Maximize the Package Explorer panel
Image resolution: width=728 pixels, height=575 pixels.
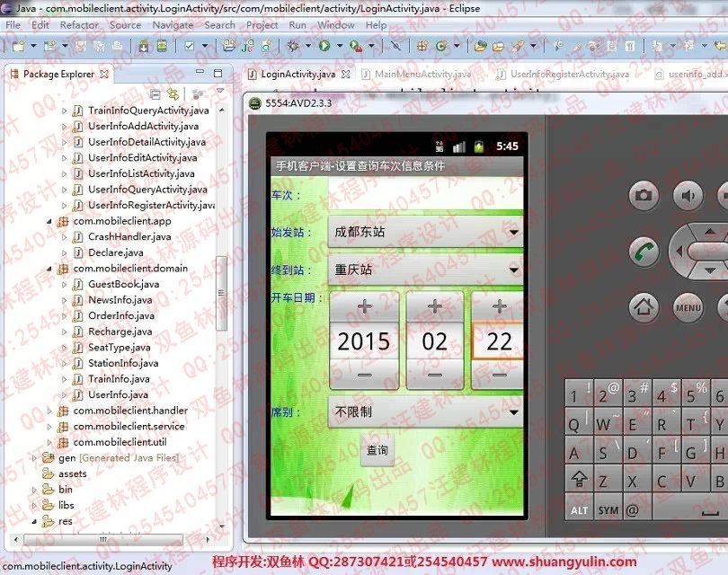(218, 73)
